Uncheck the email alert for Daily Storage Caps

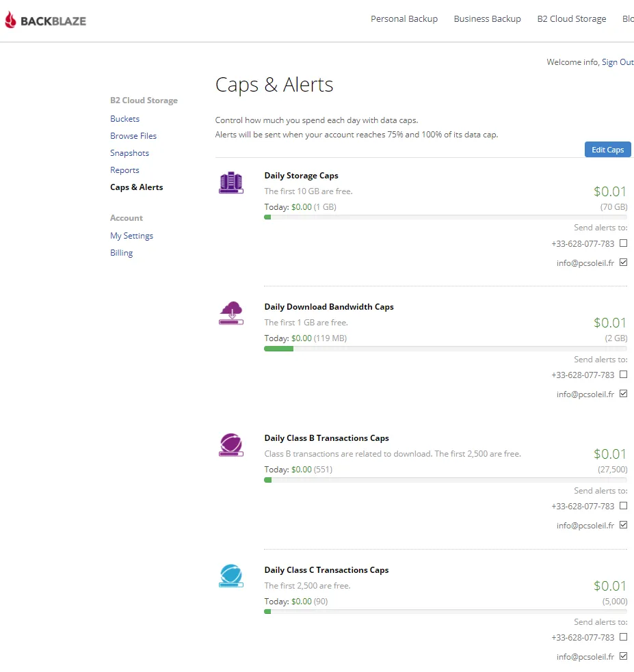[623, 263]
